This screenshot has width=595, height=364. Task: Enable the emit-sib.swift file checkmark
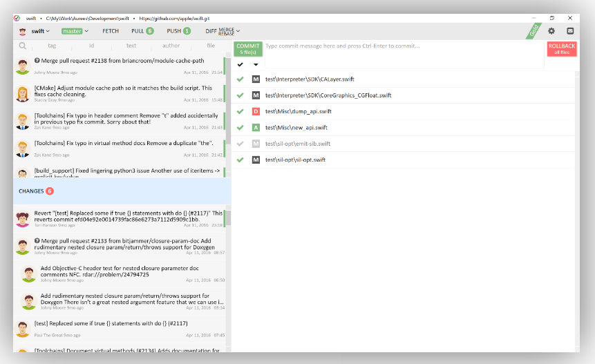(x=240, y=144)
